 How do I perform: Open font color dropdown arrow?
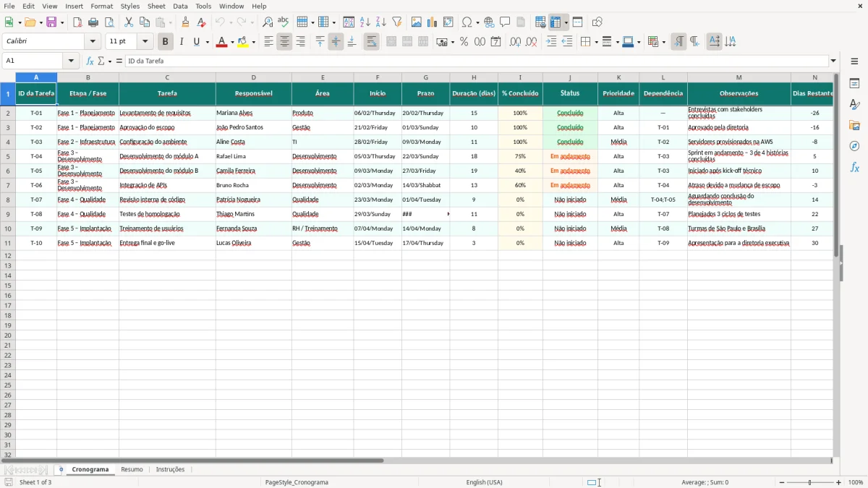tap(231, 42)
